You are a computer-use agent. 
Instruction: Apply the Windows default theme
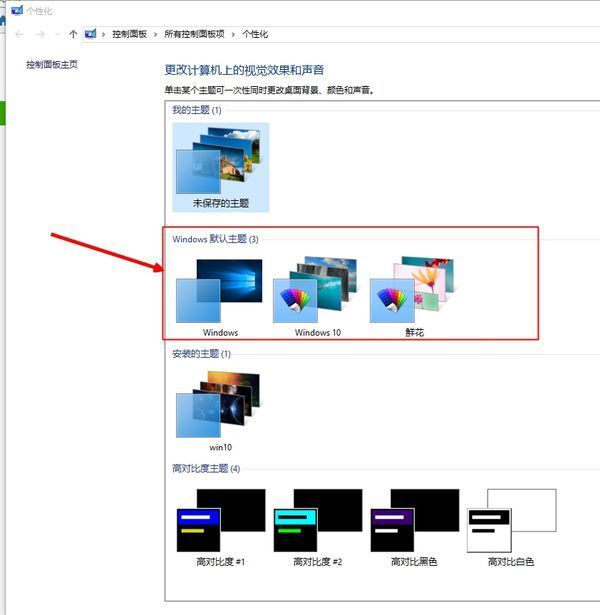pos(220,297)
